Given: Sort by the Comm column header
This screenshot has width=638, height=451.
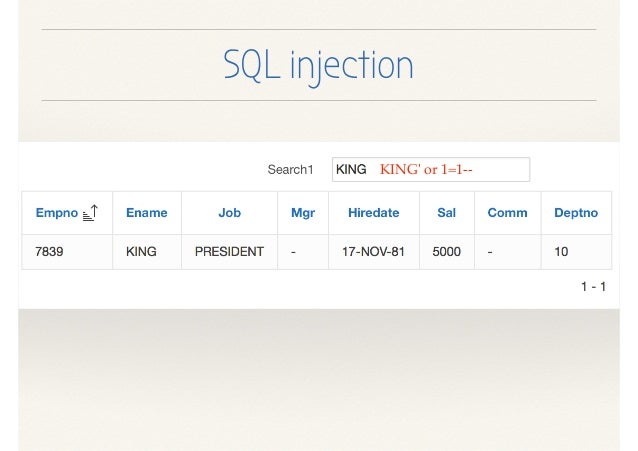Looking at the screenshot, I should pyautogui.click(x=507, y=212).
